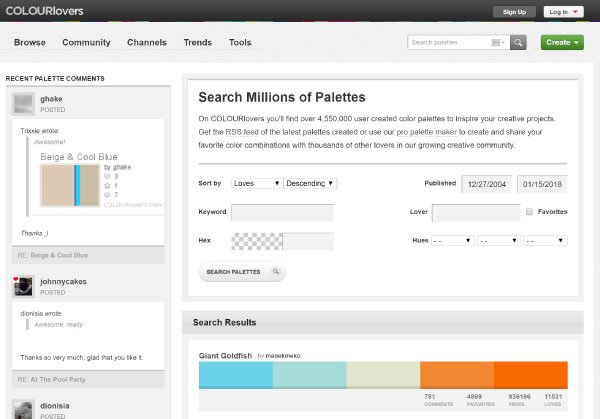Click the heart loves icon on Beige & Cool Blue

(x=108, y=176)
